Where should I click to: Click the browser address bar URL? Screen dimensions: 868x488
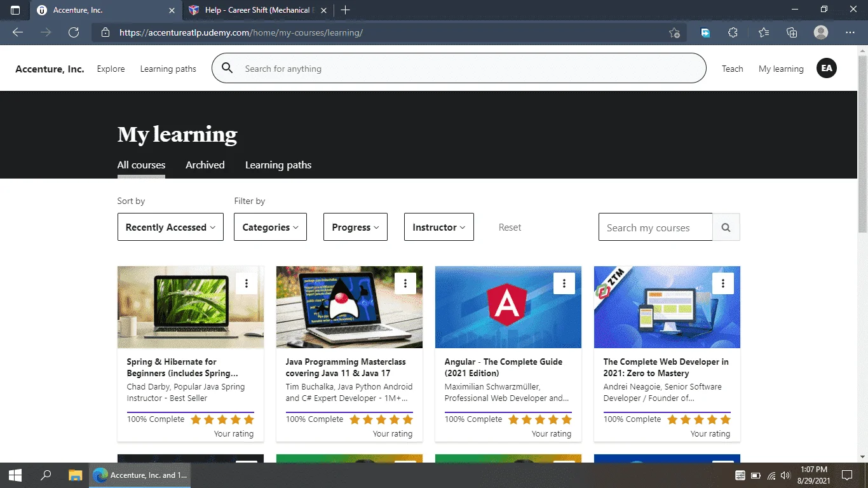pos(241,32)
